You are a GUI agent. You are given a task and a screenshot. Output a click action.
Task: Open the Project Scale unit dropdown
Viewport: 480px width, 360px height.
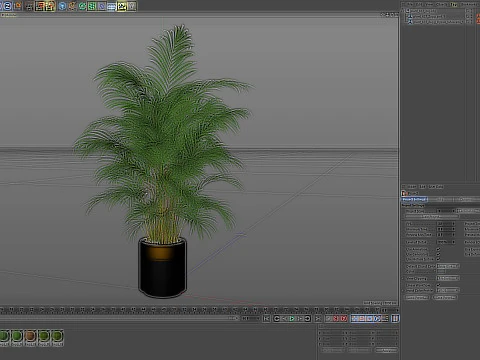coord(468,211)
